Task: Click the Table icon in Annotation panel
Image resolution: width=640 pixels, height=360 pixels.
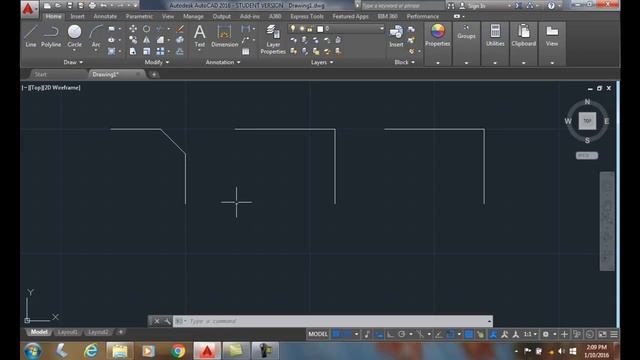Action: [x=246, y=51]
